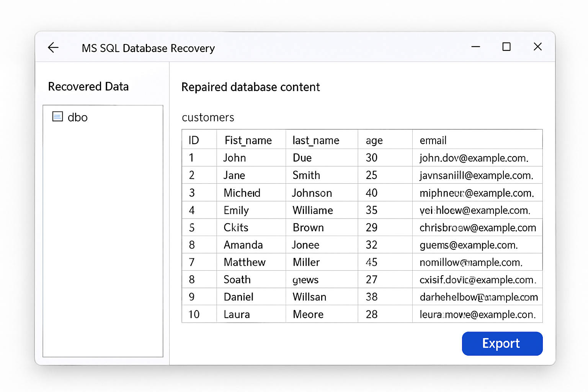Select the last name cell Smith
588x392 pixels.
pyautogui.click(x=322, y=175)
